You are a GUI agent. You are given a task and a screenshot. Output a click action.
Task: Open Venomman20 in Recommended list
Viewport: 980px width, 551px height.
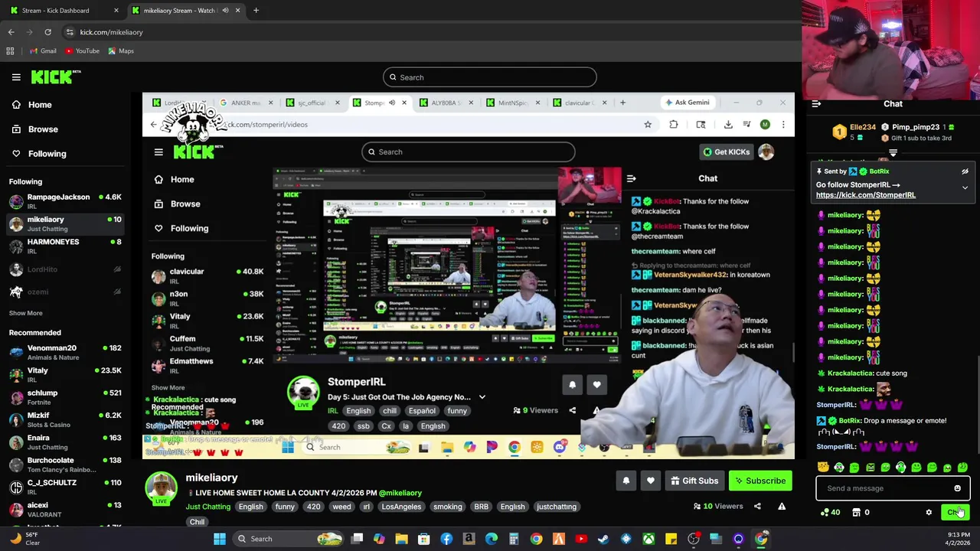click(x=64, y=352)
